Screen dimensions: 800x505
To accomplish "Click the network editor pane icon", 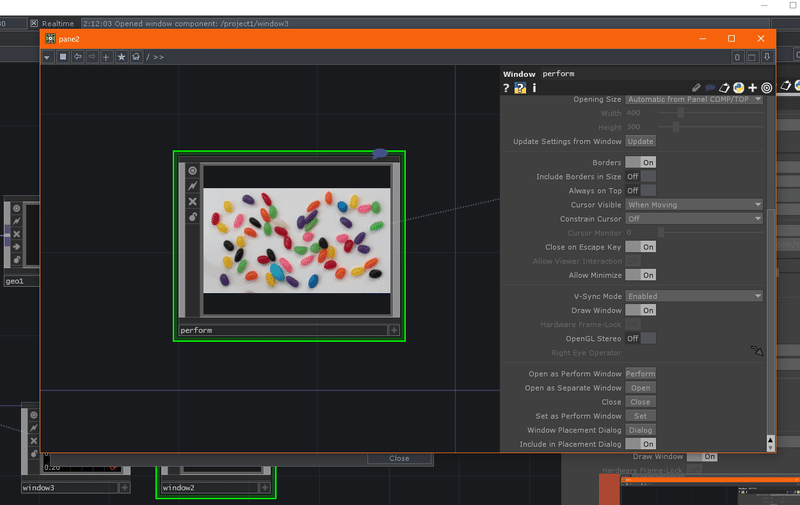I will pos(63,57).
